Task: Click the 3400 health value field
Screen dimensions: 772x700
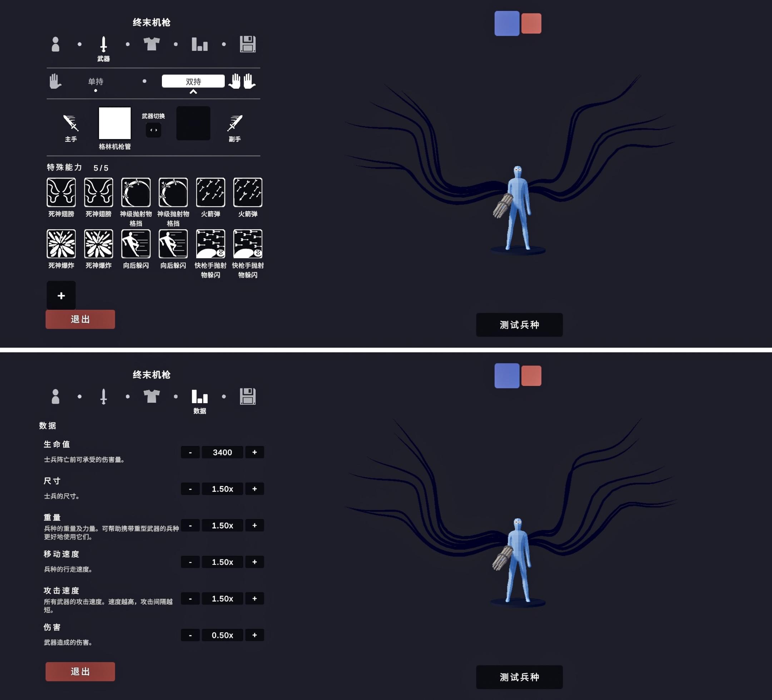Action: (222, 452)
